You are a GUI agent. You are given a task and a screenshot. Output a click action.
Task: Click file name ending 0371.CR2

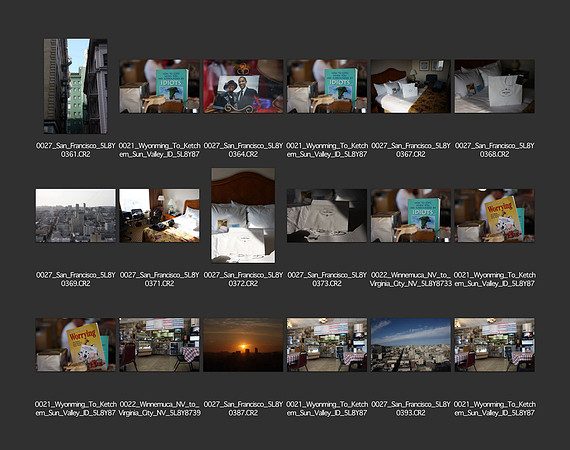point(159,279)
